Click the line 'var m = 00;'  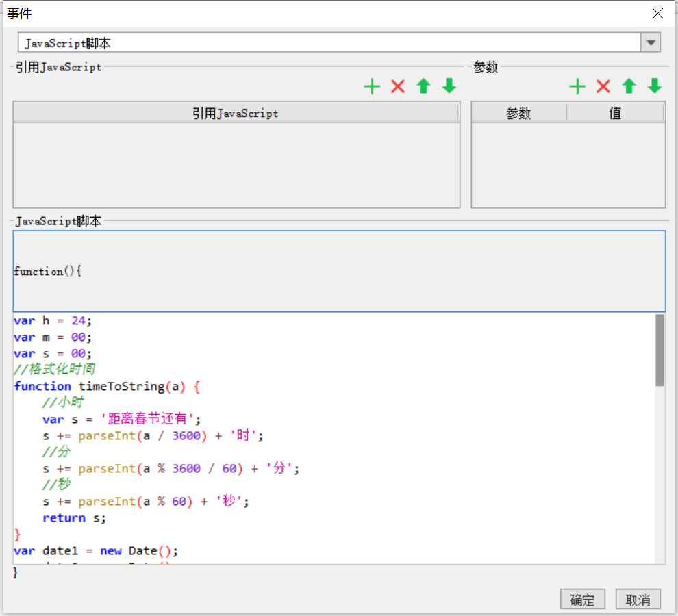coord(52,337)
